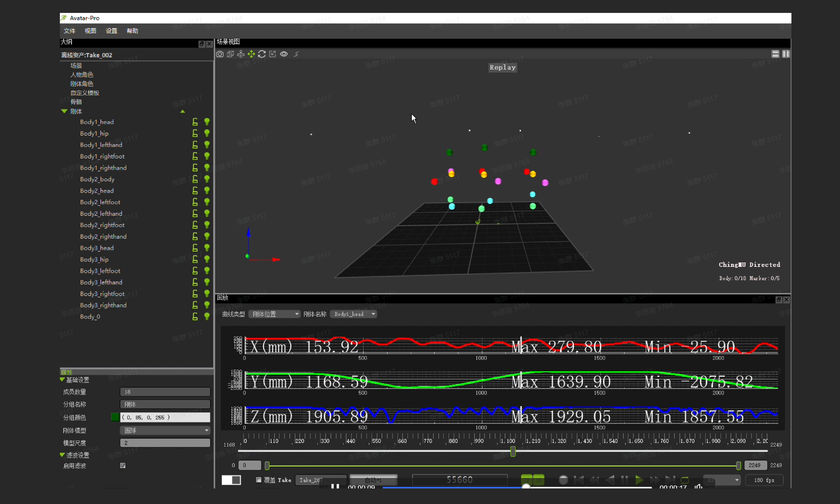This screenshot has height=504, width=840.
Task: Collapse the 刚体 tree node
Action: 64,111
